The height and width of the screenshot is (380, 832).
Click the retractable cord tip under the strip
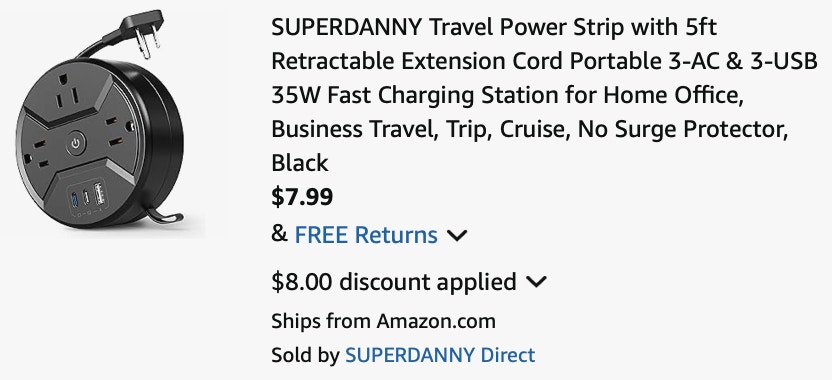click(x=166, y=215)
